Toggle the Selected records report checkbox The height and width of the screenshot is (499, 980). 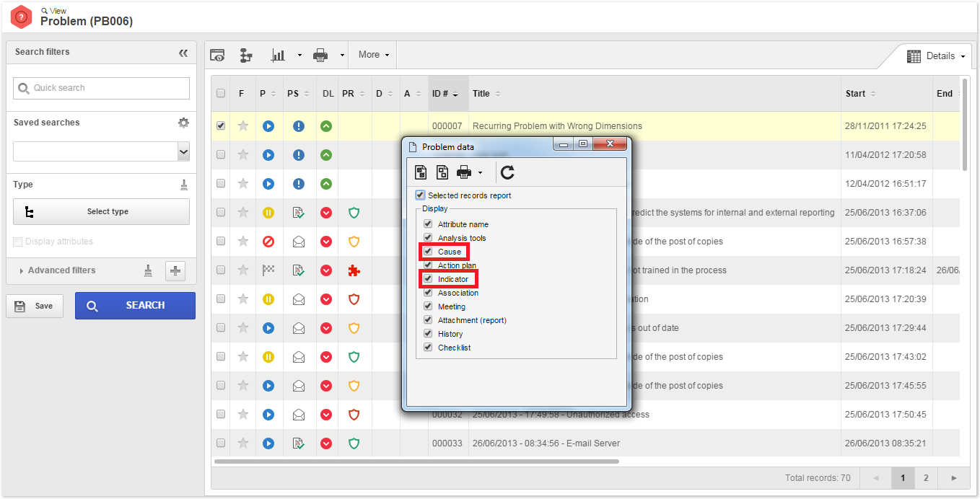pos(420,195)
